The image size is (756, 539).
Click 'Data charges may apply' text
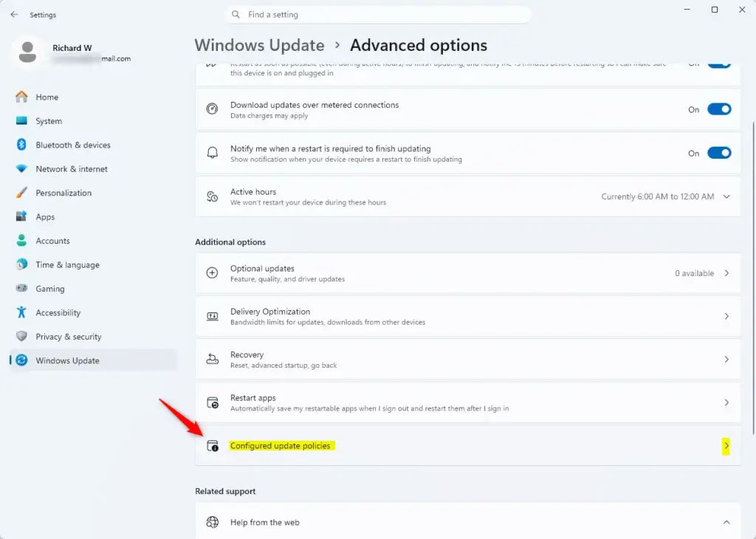click(269, 116)
